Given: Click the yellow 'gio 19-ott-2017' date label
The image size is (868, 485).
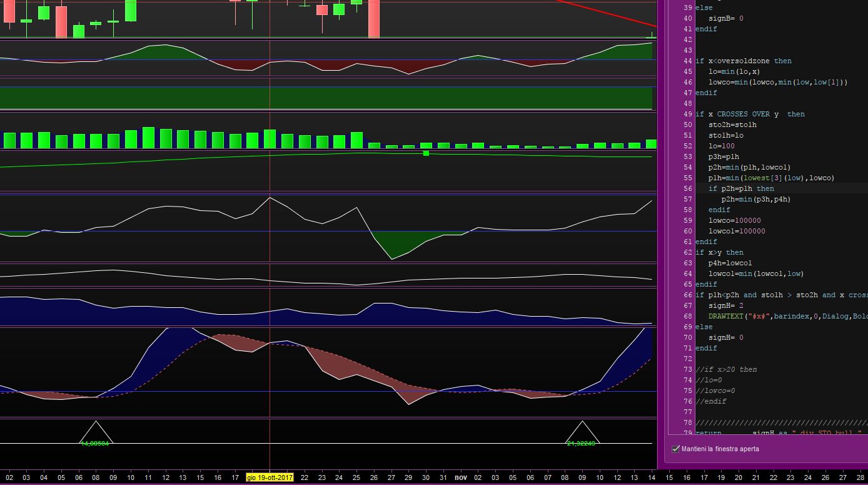Looking at the screenshot, I should (x=270, y=477).
